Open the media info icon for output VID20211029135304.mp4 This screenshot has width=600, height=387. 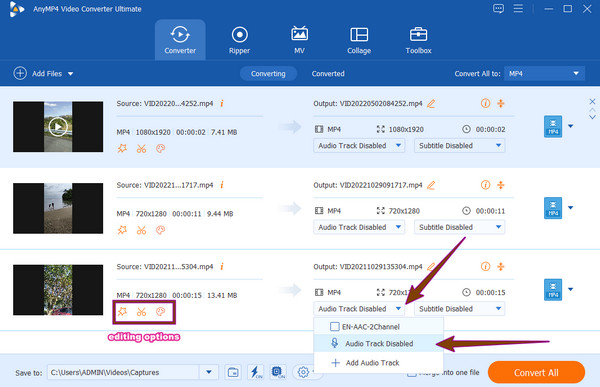click(x=485, y=266)
